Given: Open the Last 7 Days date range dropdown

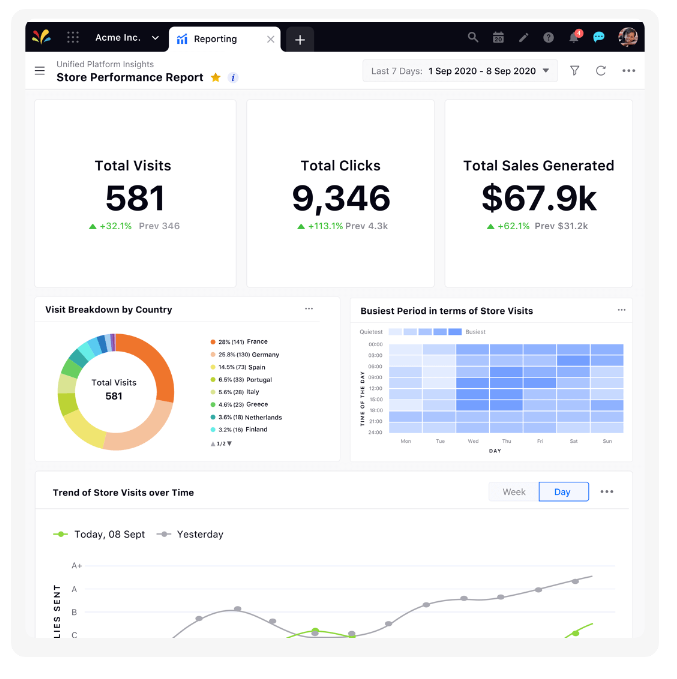Looking at the screenshot, I should point(461,71).
